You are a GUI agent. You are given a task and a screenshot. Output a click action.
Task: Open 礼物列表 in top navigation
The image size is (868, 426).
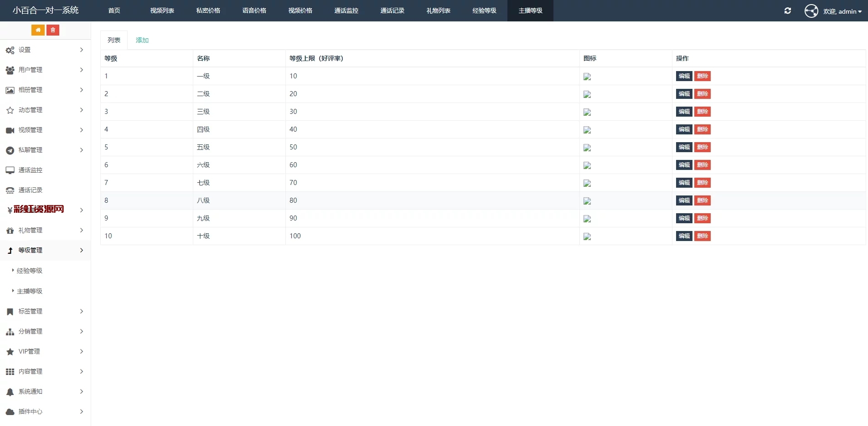[438, 10]
